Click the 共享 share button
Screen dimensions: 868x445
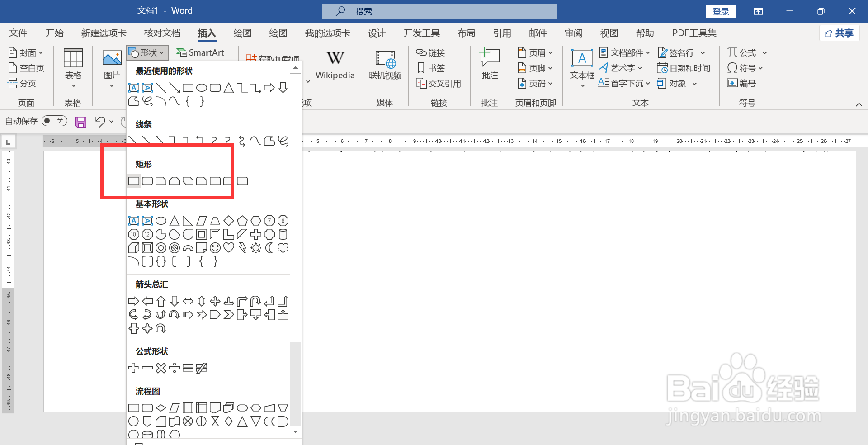pyautogui.click(x=839, y=33)
